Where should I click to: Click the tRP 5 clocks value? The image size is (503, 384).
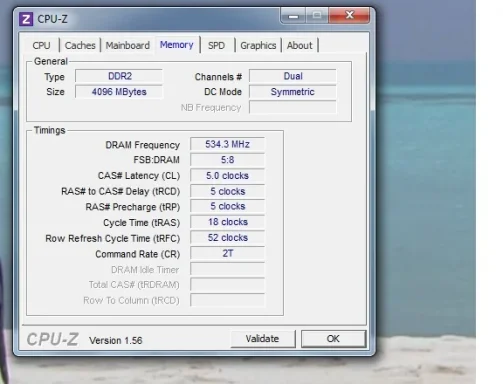point(227,206)
